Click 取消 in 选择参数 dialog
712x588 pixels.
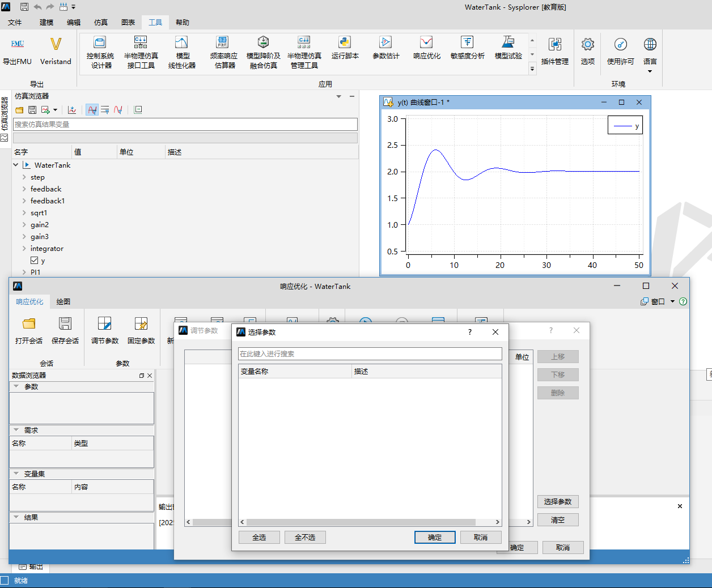(481, 537)
